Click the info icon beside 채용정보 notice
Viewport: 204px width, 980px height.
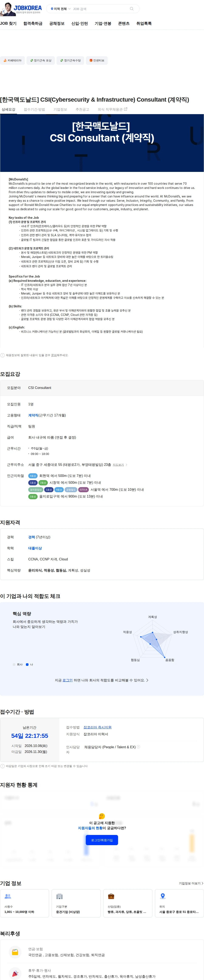3,355
